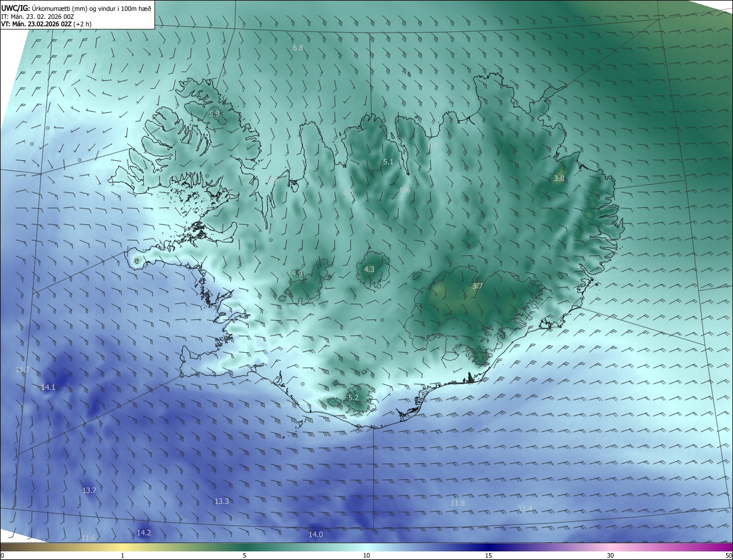Click the UWC/IG title line in the header
The width and height of the screenshot is (733, 560).
(76, 8)
